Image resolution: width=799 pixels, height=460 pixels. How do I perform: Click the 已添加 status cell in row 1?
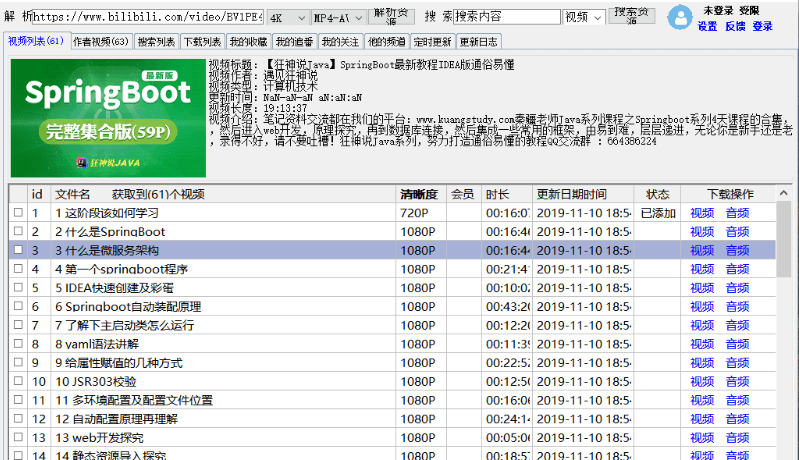[657, 213]
